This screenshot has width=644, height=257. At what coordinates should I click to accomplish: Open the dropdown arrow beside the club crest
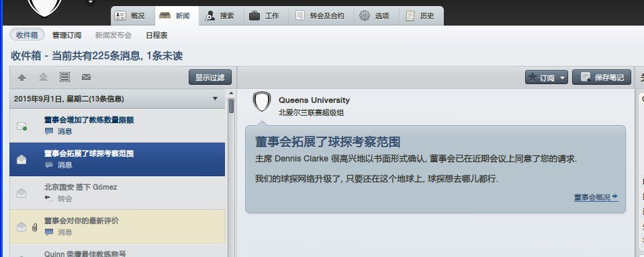click(x=91, y=2)
